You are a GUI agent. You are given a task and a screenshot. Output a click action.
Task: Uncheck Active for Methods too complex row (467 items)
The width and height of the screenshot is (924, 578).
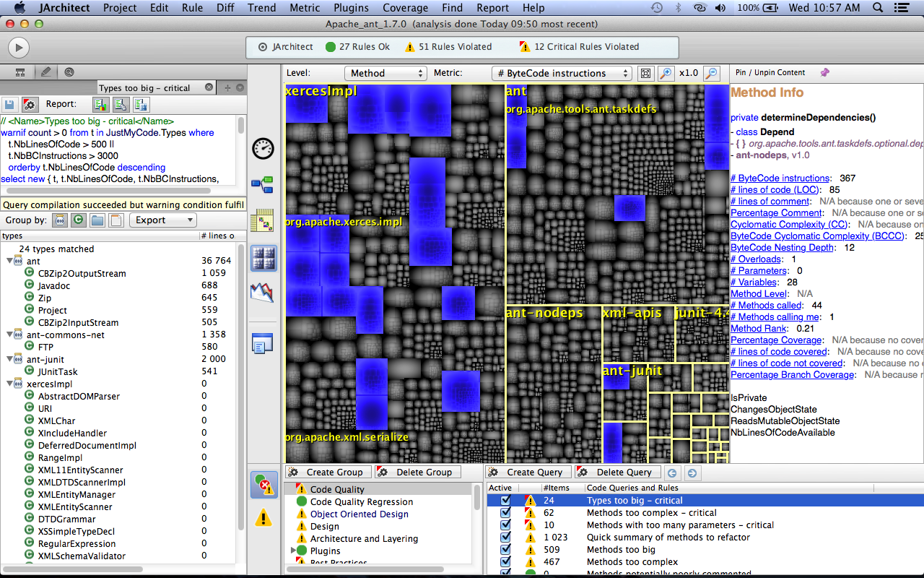pos(505,562)
